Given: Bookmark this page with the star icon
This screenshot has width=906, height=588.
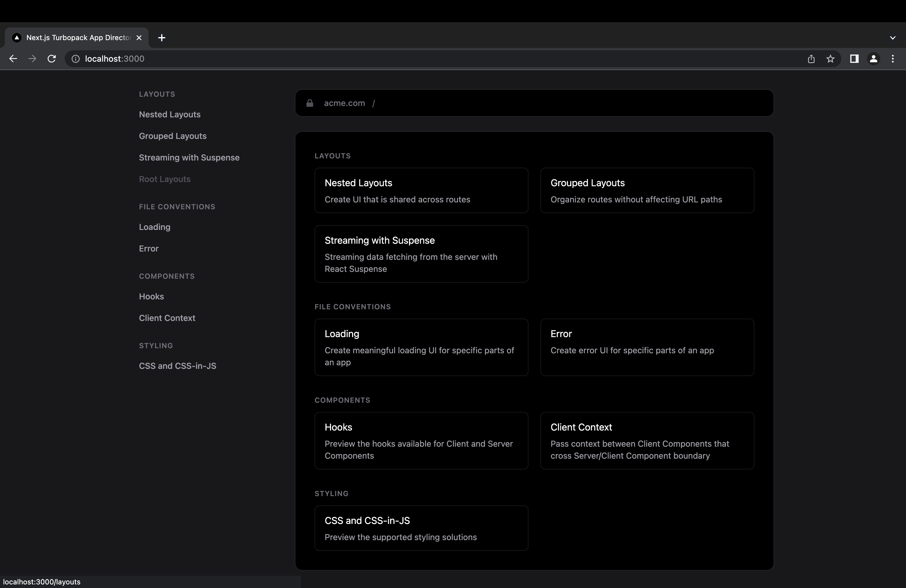Looking at the screenshot, I should click(x=830, y=59).
